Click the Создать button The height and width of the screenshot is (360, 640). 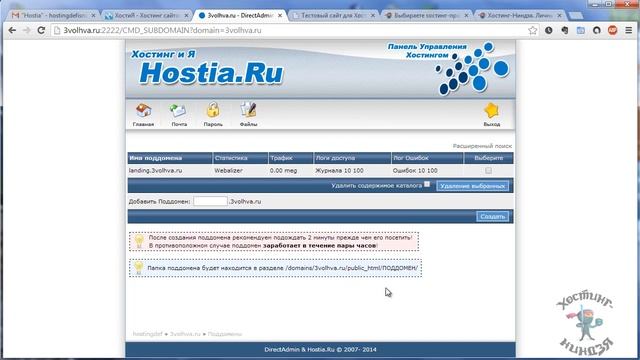coord(493,216)
